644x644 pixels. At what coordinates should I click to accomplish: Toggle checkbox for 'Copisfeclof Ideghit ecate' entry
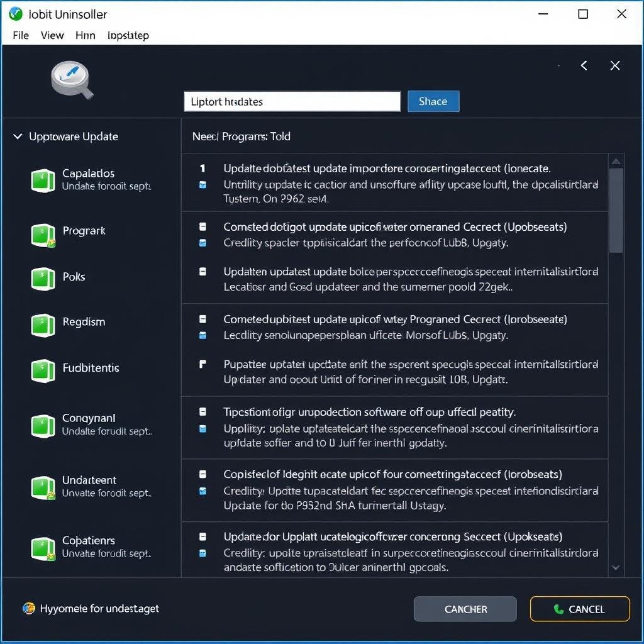[x=203, y=474]
